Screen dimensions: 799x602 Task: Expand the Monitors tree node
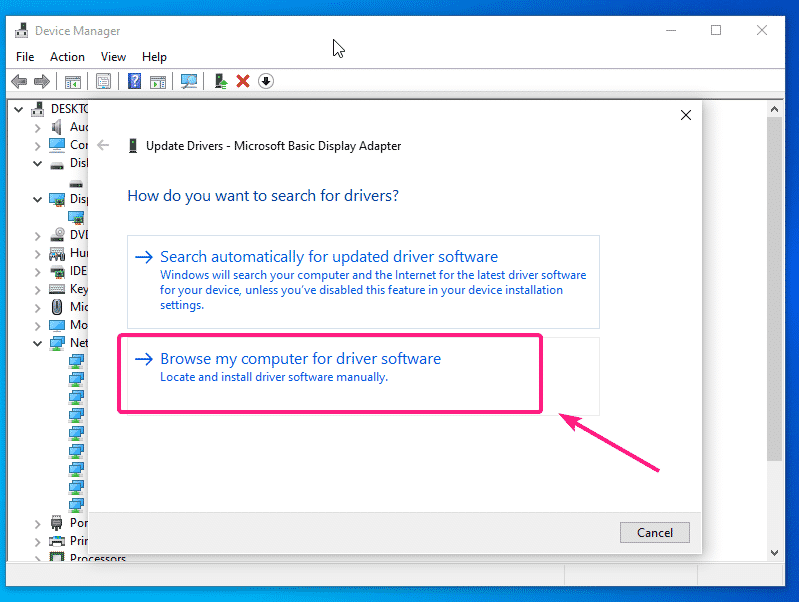37,326
